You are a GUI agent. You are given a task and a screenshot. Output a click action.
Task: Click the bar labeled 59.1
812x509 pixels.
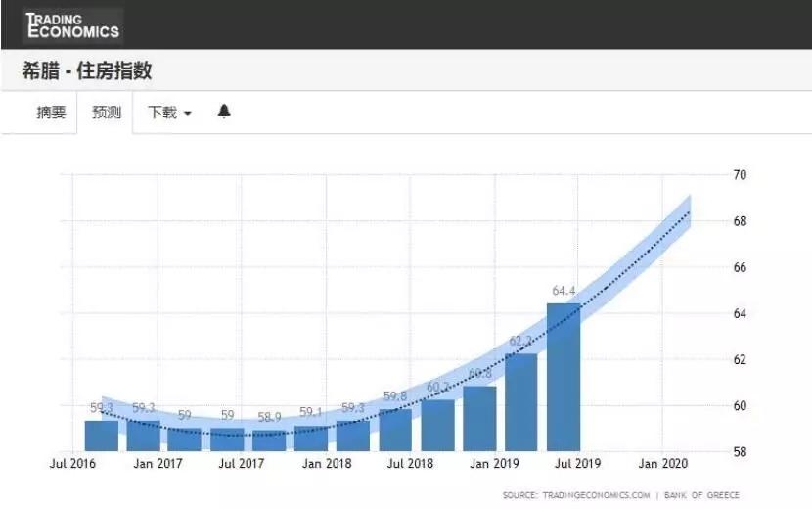[x=311, y=438]
